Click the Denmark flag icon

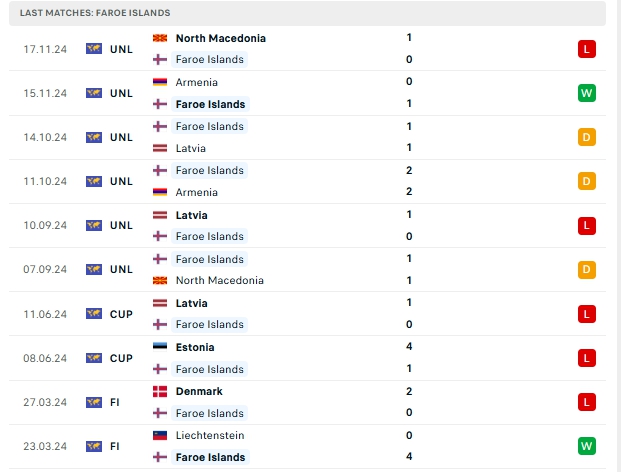tap(160, 391)
